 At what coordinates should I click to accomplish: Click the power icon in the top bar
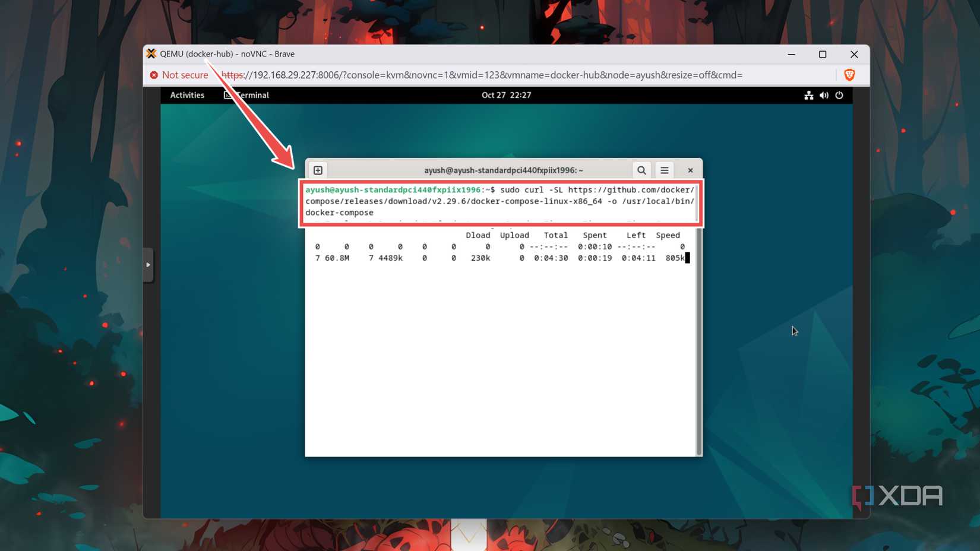point(839,95)
